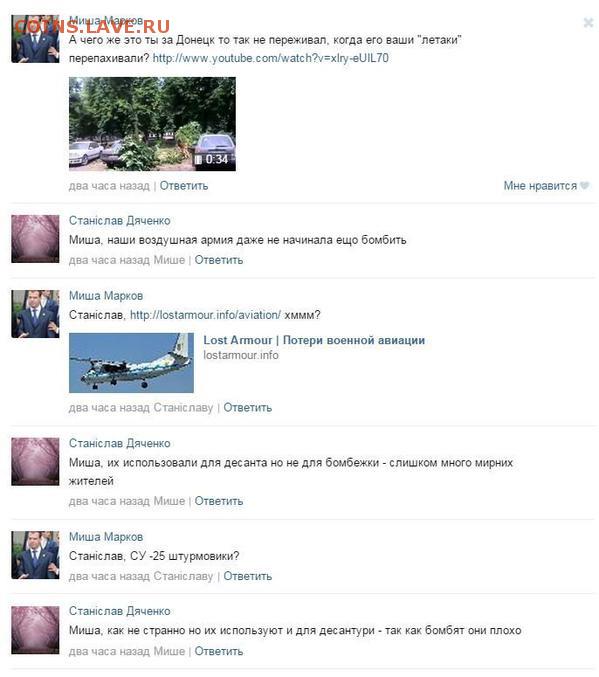
Task: Click Станіслав Дяченко avatar on the last comment
Action: pyautogui.click(x=35, y=630)
